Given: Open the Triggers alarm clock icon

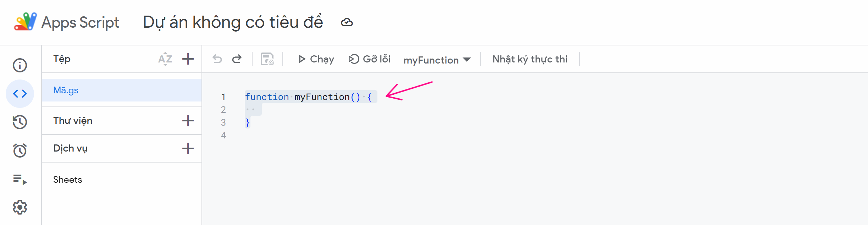Looking at the screenshot, I should tap(20, 150).
